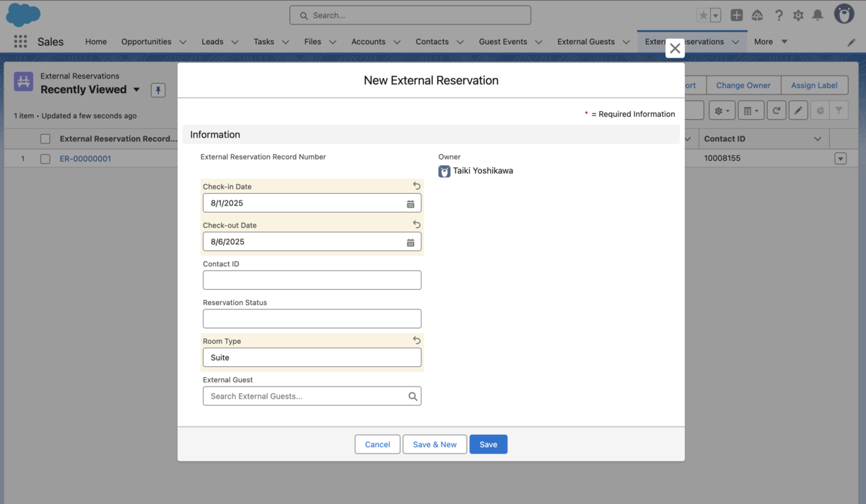
Task: Switch to the External Guests tab
Action: 586,42
